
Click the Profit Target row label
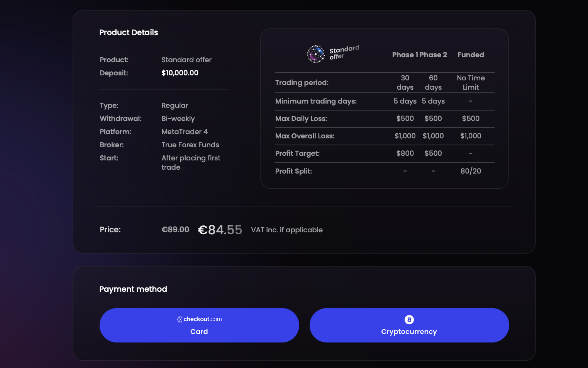297,153
